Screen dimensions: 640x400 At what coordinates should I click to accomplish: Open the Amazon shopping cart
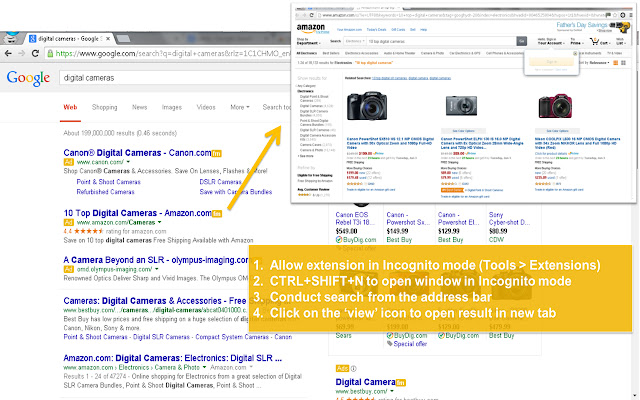coord(599,41)
